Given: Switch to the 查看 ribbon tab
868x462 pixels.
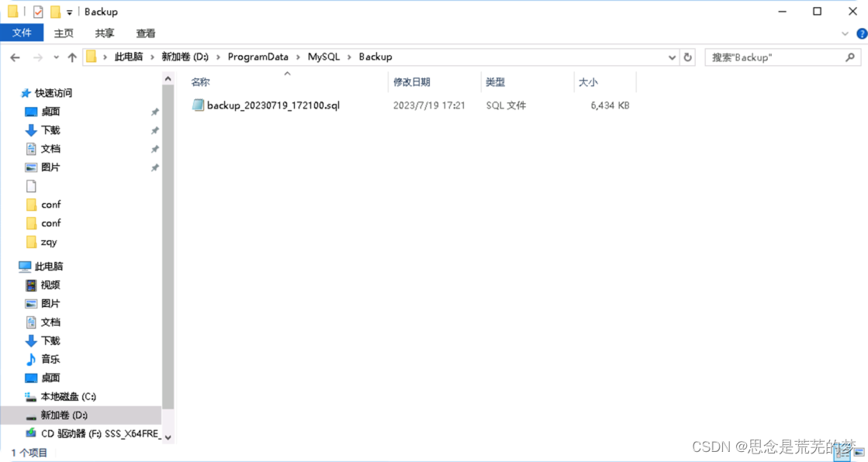Looking at the screenshot, I should [x=146, y=33].
